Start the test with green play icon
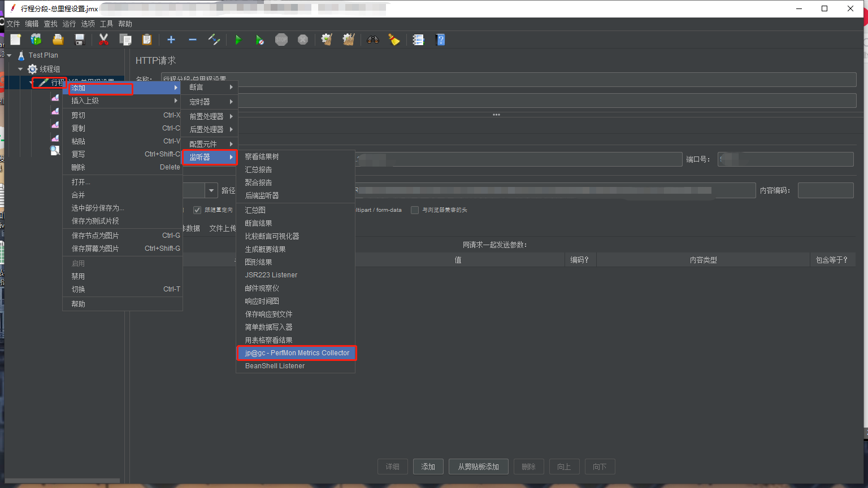The height and width of the screenshot is (488, 868). tap(238, 40)
